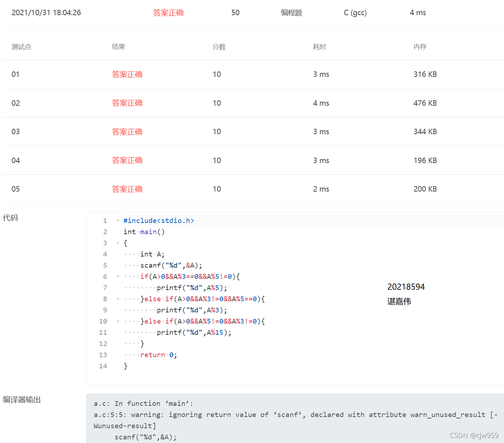Screen dimensions: 504x443
Task: Select test point 04 cell
Action: [16, 161]
